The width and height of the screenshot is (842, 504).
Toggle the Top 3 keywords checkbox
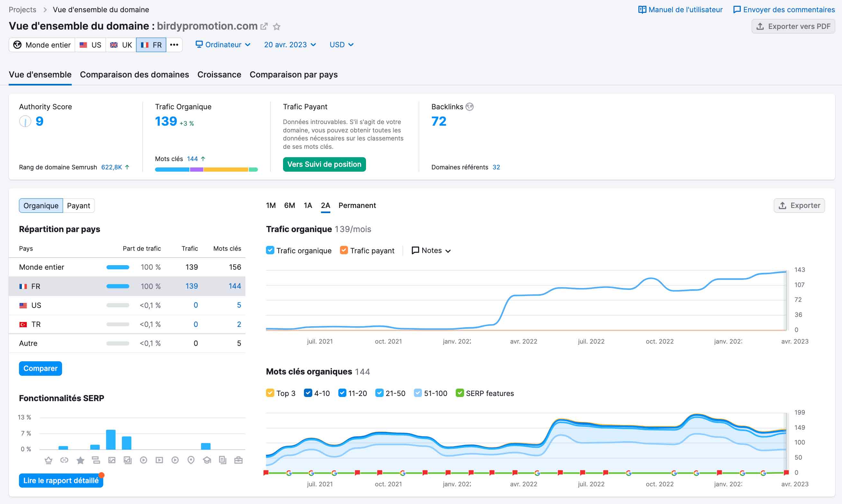[x=270, y=393]
